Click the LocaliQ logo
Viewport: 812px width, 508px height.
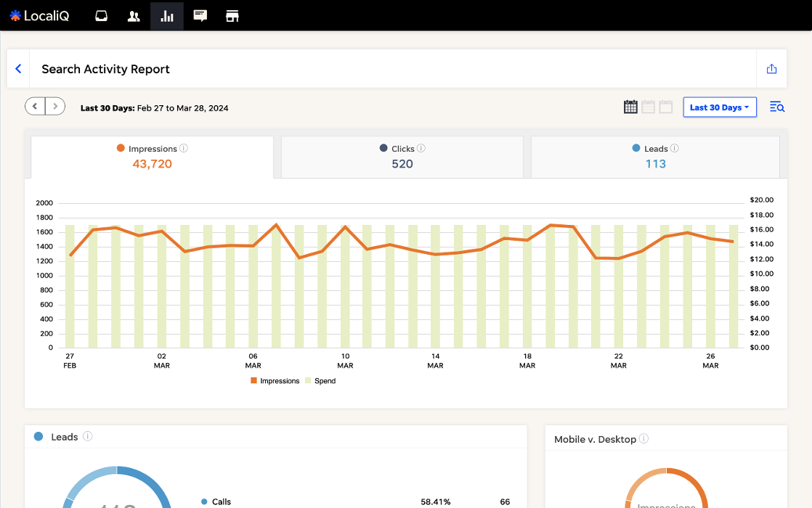click(40, 16)
